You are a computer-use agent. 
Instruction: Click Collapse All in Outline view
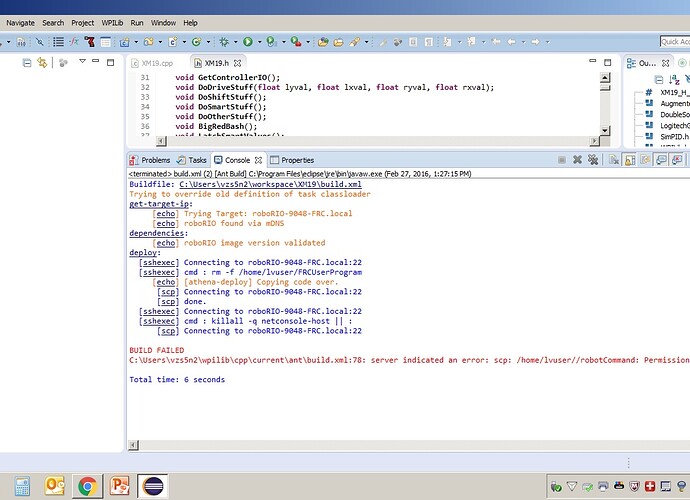point(659,80)
